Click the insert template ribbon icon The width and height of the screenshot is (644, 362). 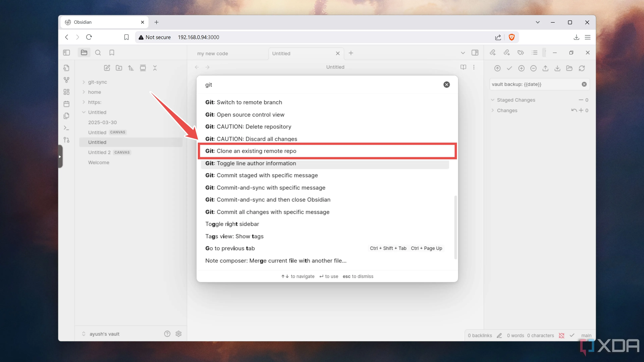click(x=66, y=116)
